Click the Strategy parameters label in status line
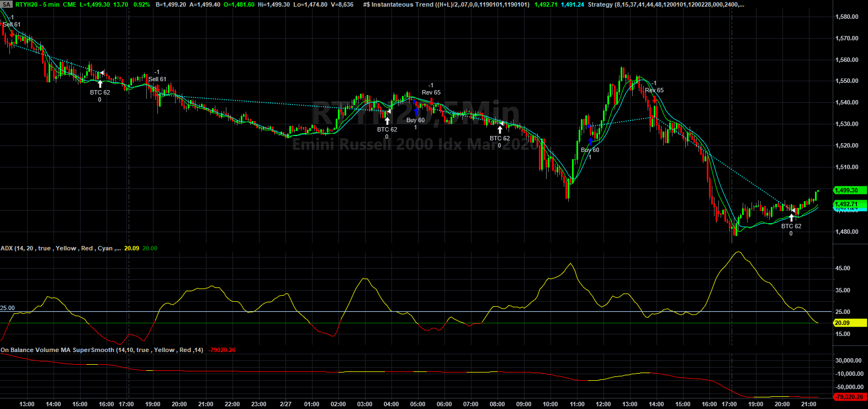The image size is (868, 409). [x=666, y=4]
